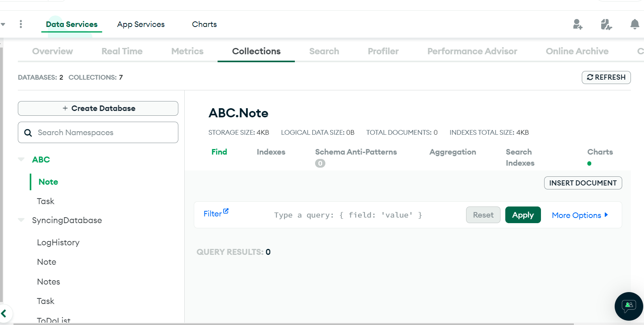Go to the Metrics tab
644x325 pixels.
[187, 51]
